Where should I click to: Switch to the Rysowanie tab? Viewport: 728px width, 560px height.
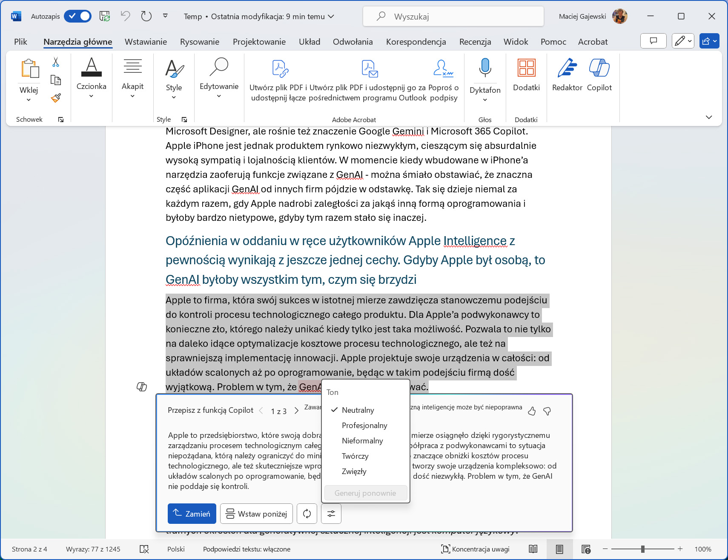200,42
